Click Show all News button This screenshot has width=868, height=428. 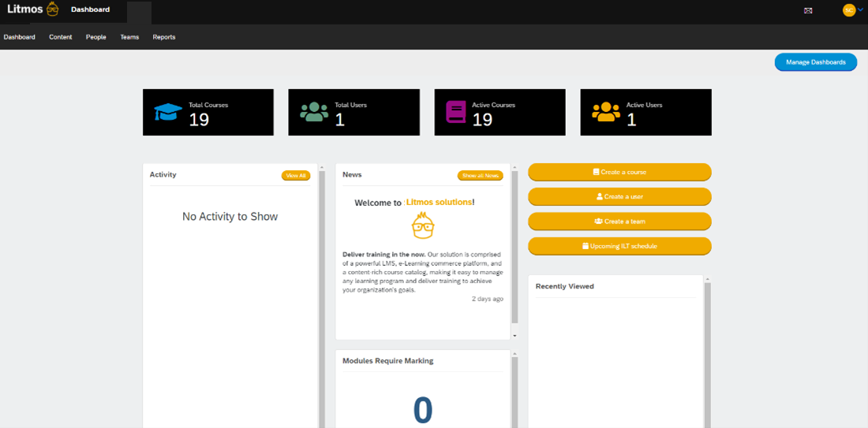pos(480,175)
